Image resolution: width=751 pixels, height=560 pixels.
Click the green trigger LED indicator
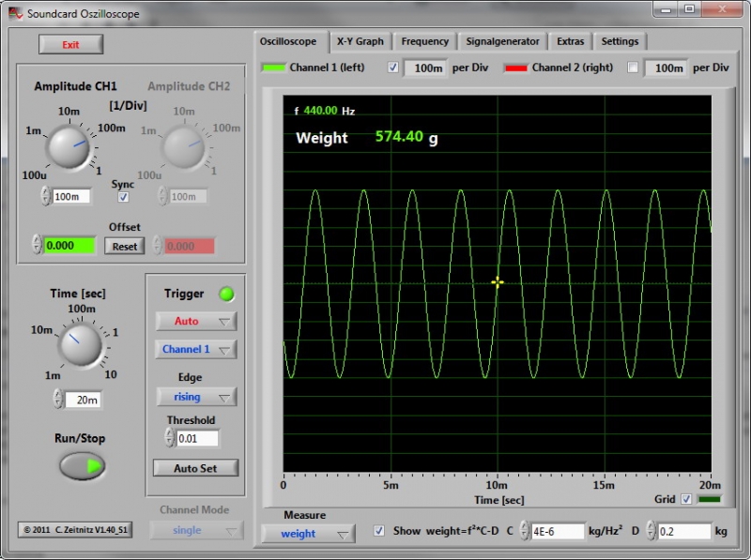point(226,295)
